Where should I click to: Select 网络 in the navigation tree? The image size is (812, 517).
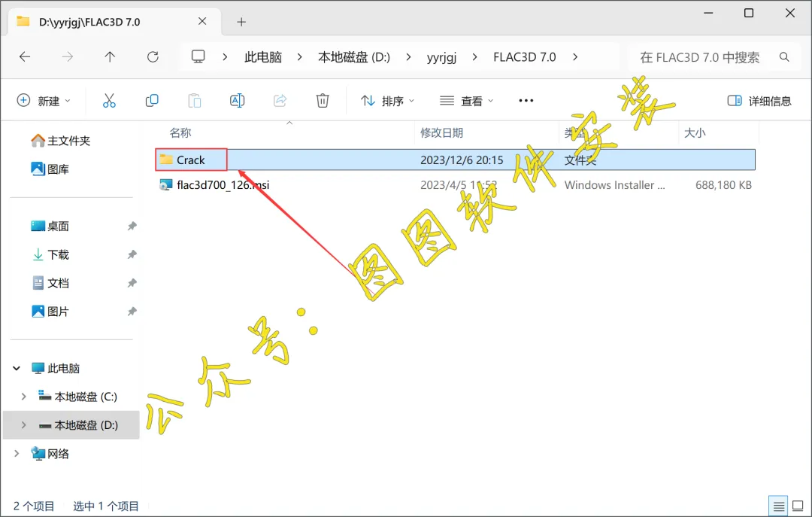tap(50, 454)
